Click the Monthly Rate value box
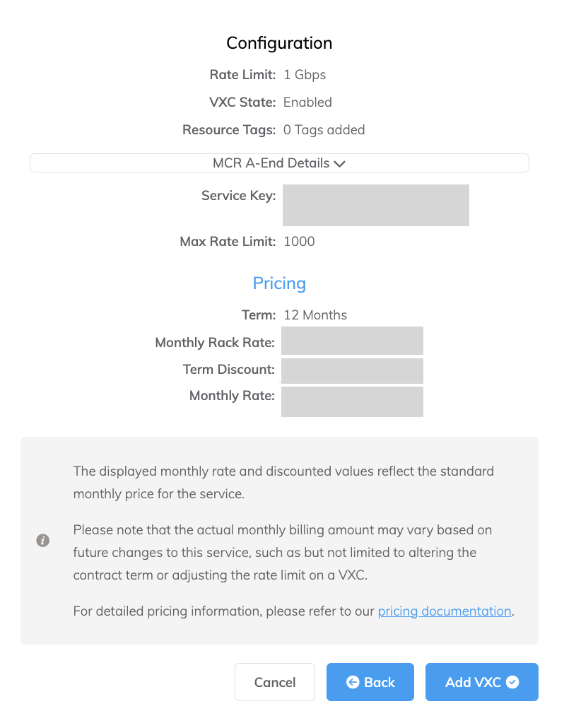Viewport: 564px width, 728px height. coord(352,401)
